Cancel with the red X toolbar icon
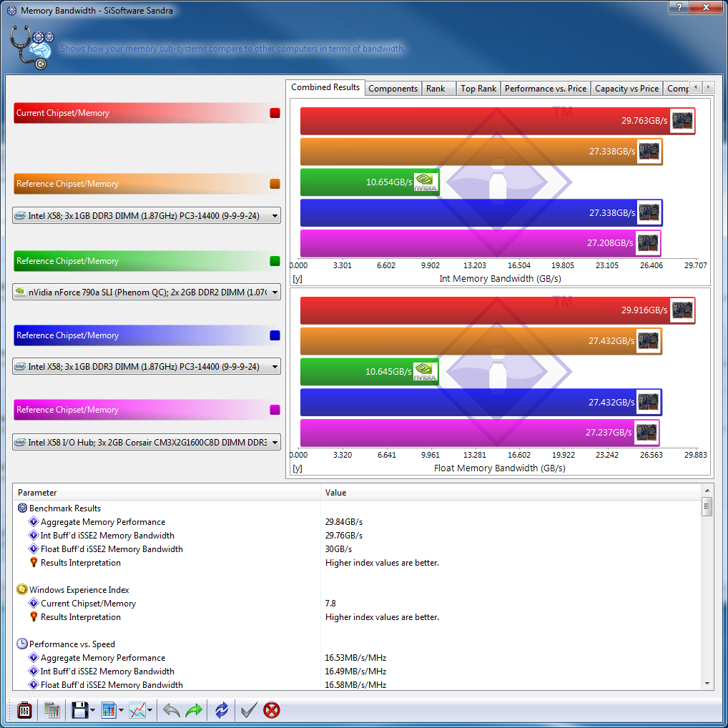The width and height of the screenshot is (728, 728). [272, 710]
